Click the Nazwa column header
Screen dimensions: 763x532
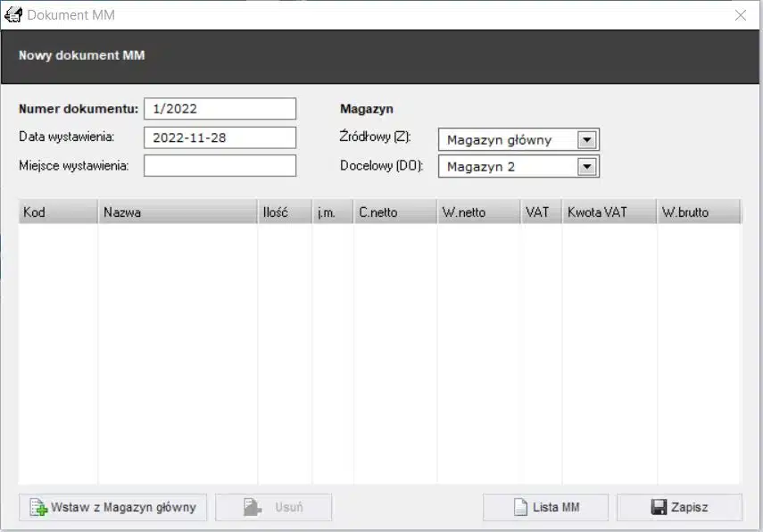click(x=177, y=212)
